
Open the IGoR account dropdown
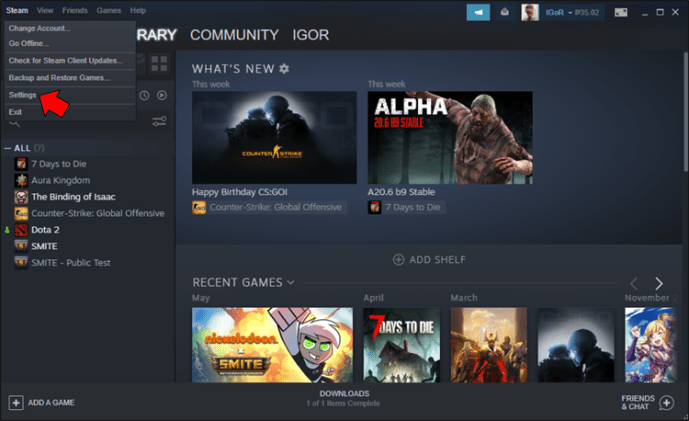[572, 12]
